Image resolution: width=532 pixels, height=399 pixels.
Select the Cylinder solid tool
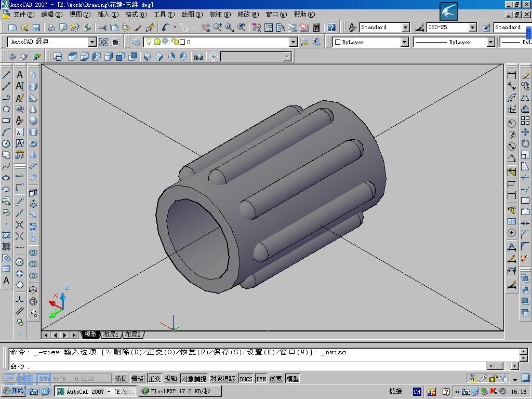pos(33,132)
